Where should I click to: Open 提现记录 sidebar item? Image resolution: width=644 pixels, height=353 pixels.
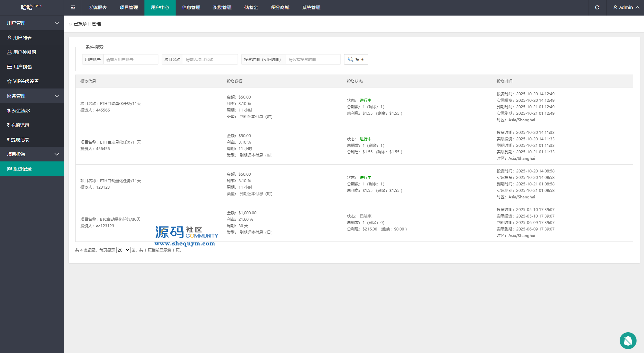point(20,140)
